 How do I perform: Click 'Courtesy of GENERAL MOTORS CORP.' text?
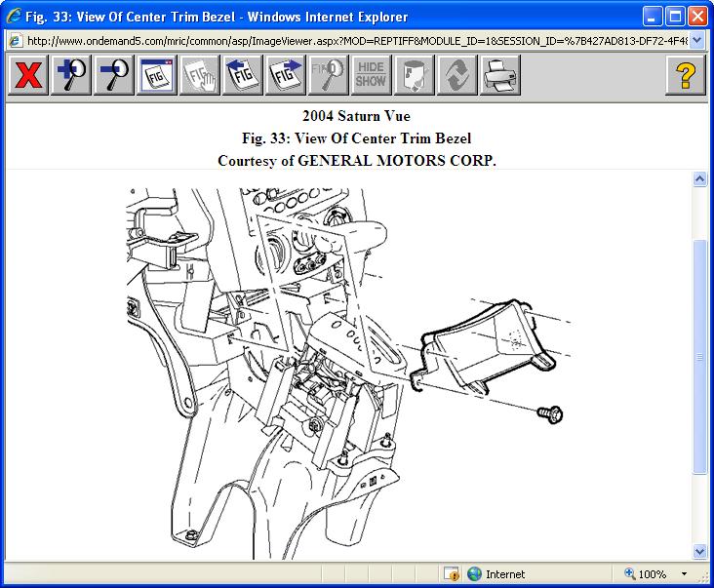coord(357,160)
